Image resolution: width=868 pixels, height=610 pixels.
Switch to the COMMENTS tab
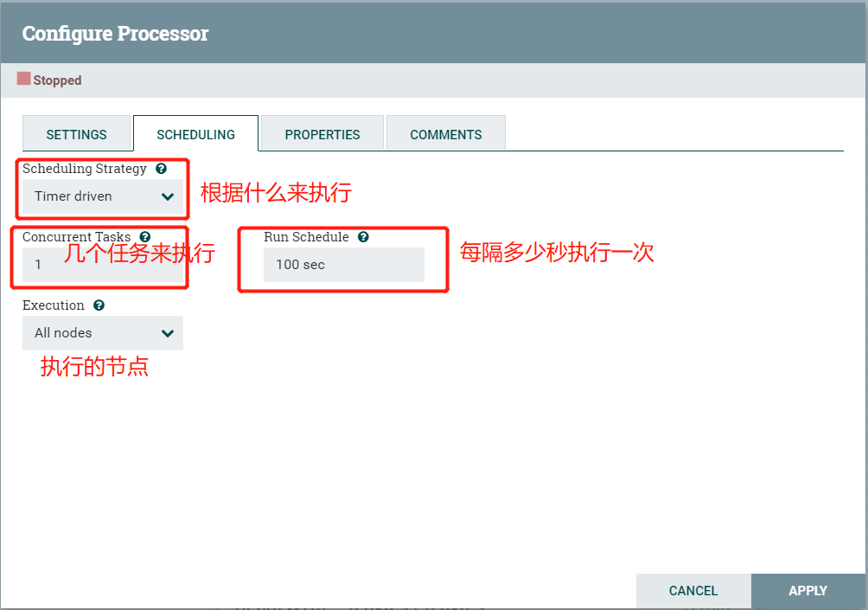(445, 134)
